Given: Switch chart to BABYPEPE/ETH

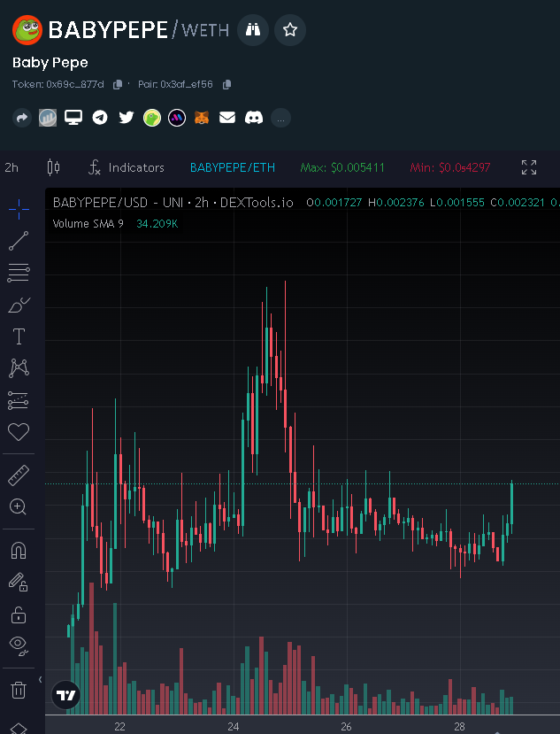Looking at the screenshot, I should 233,167.
